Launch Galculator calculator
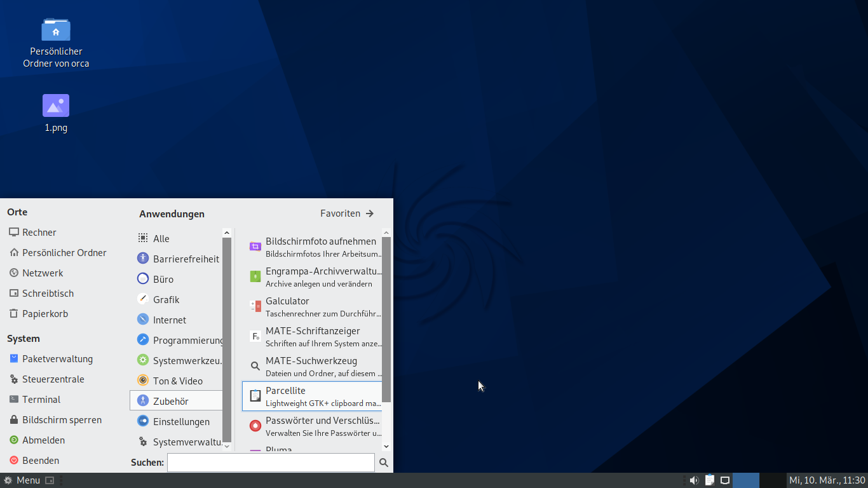 click(312, 307)
